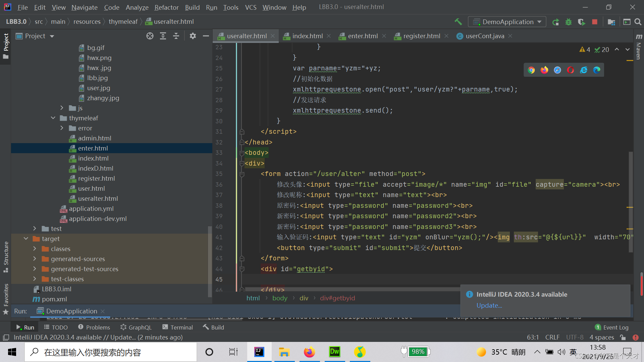The image size is (644, 362).
Task: Collapse the target folder
Action: click(x=26, y=239)
